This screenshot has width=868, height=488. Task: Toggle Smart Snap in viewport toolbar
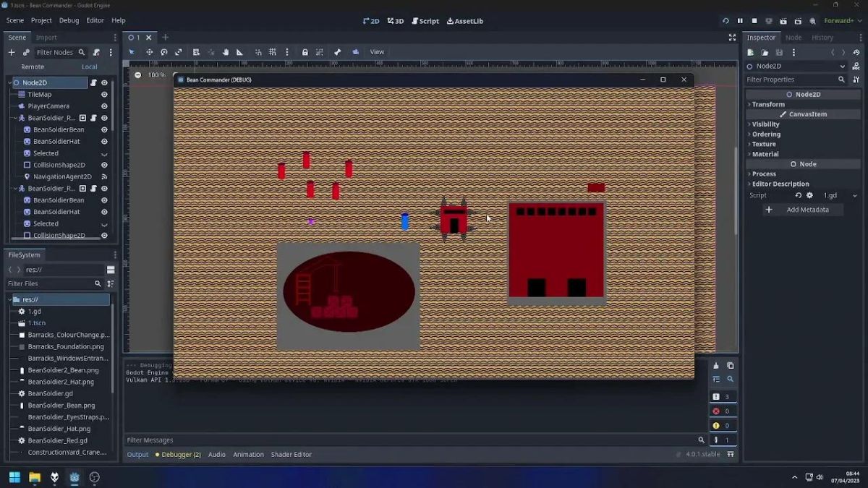[x=258, y=52]
